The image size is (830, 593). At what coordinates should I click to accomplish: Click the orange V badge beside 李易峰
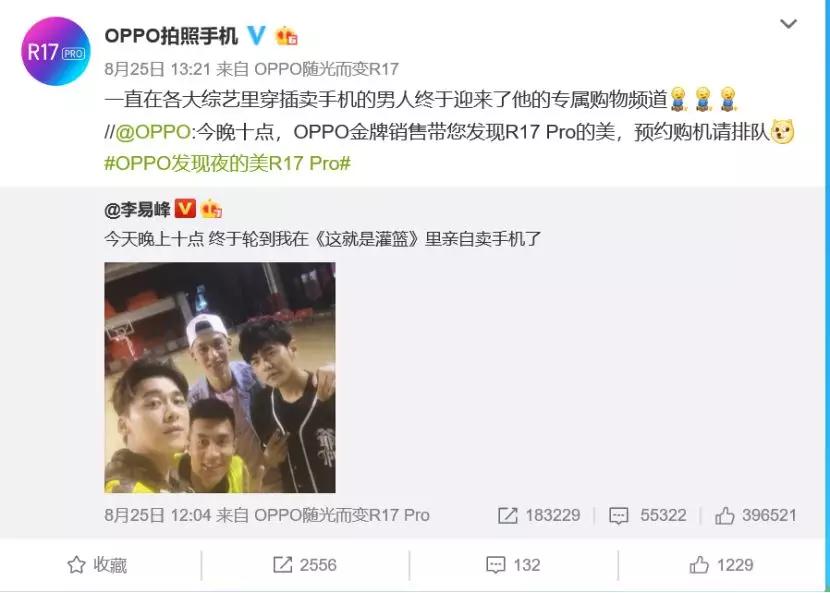coord(185,209)
